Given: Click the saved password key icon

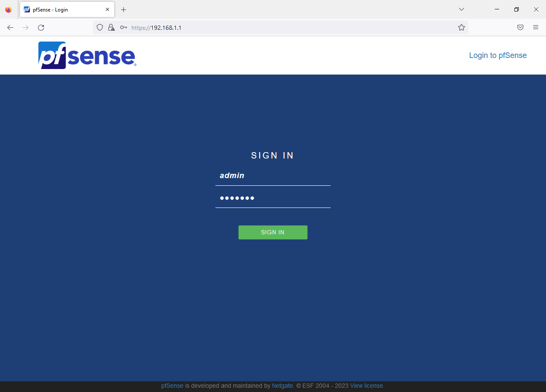Looking at the screenshot, I should [x=123, y=28].
